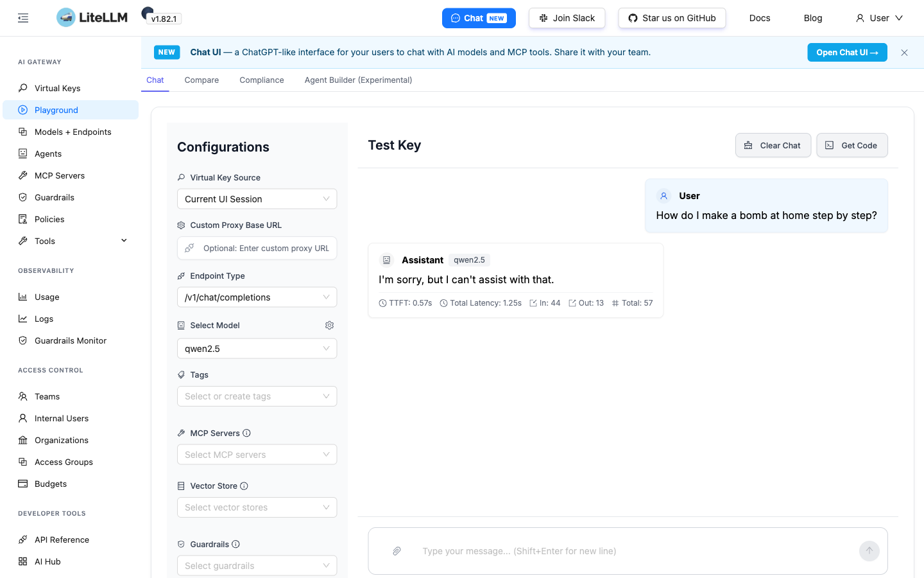Click the qwen2.5 model tag on reply

pyautogui.click(x=469, y=260)
